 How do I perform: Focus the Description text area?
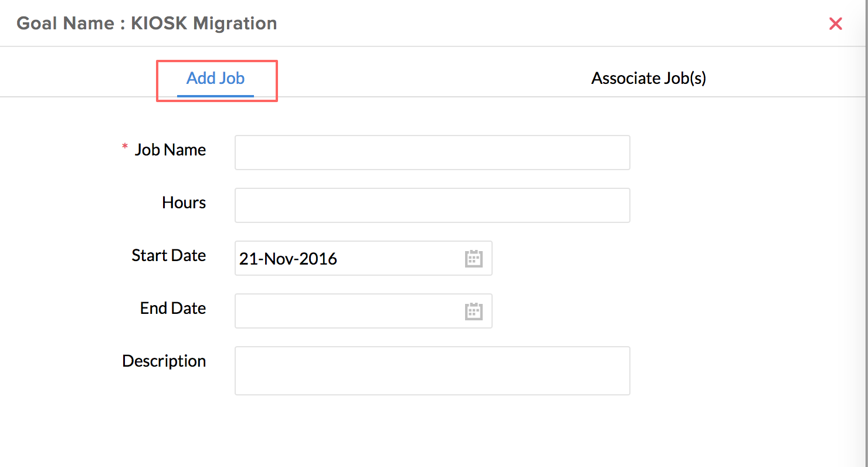click(432, 371)
